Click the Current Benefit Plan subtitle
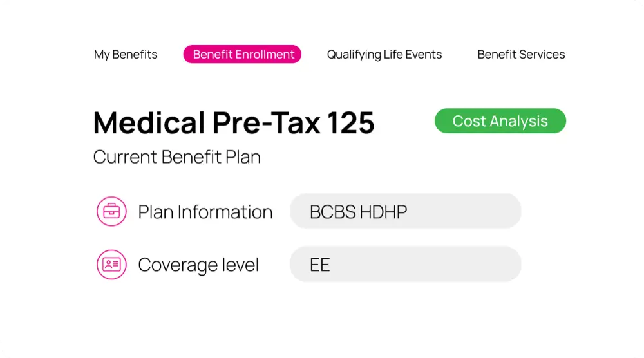This screenshot has height=358, width=644. click(177, 157)
